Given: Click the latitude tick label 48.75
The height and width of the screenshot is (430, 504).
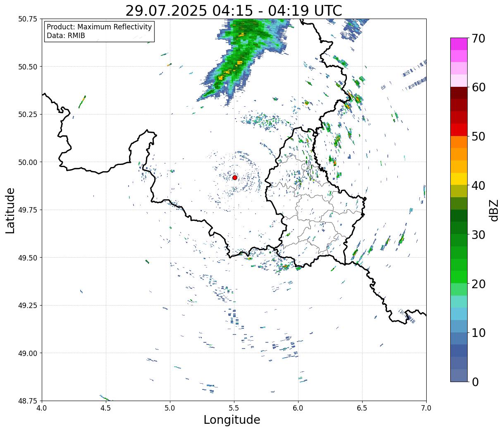Looking at the screenshot, I should pos(28,401).
